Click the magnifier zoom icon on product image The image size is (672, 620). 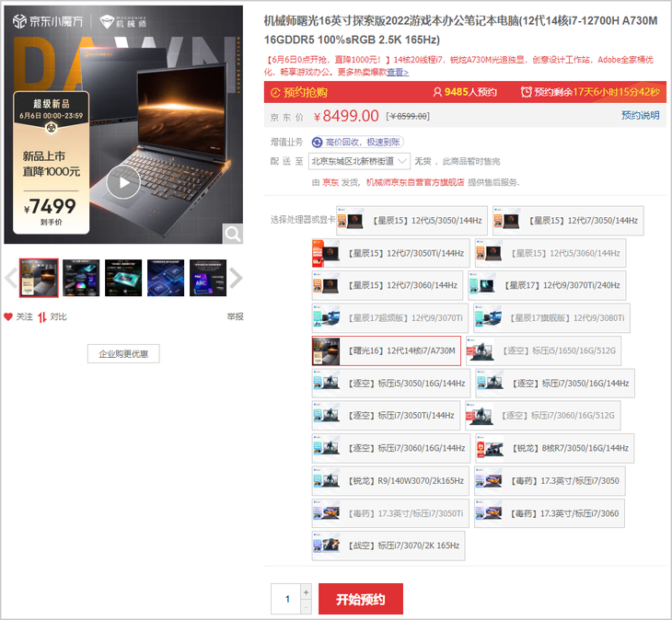233,234
